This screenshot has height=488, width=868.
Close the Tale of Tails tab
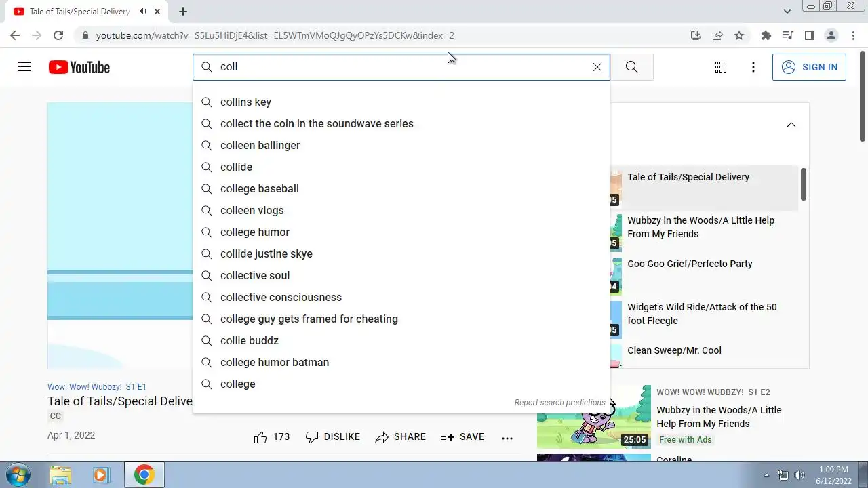[x=157, y=12]
